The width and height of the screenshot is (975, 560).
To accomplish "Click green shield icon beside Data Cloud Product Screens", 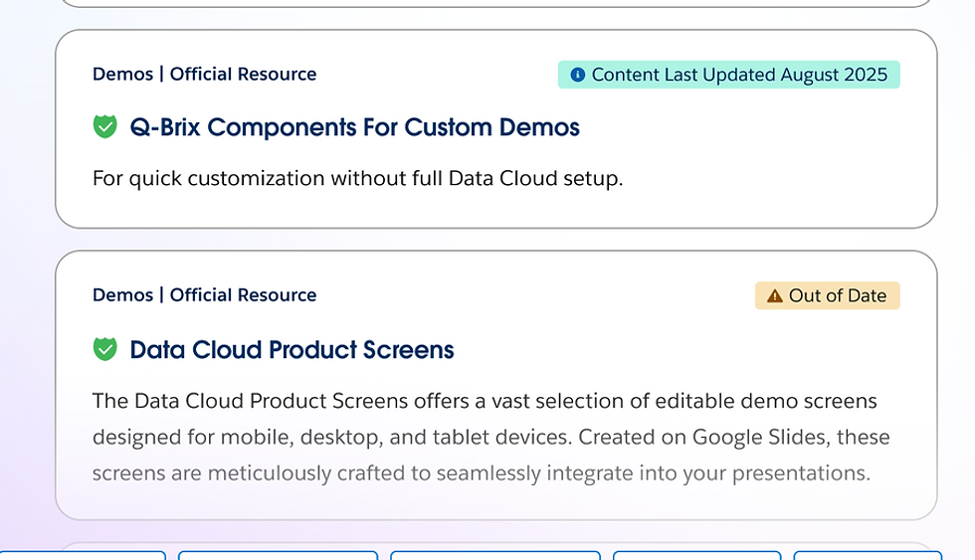I will tap(105, 349).
